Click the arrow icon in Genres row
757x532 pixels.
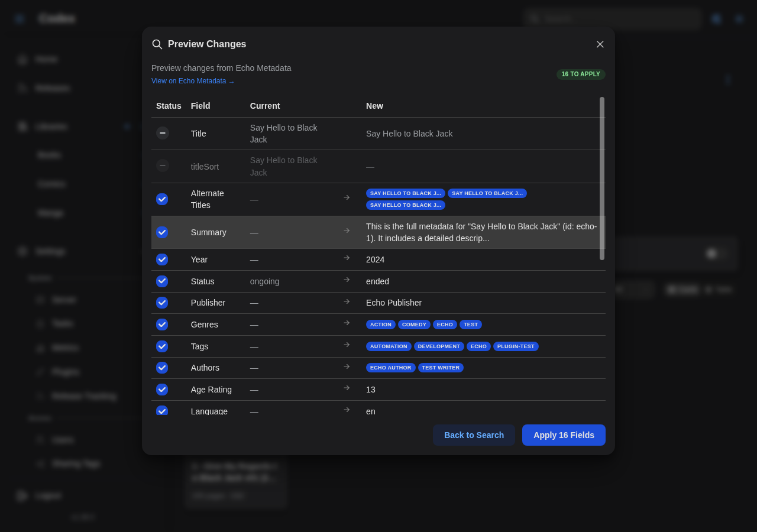point(347,323)
